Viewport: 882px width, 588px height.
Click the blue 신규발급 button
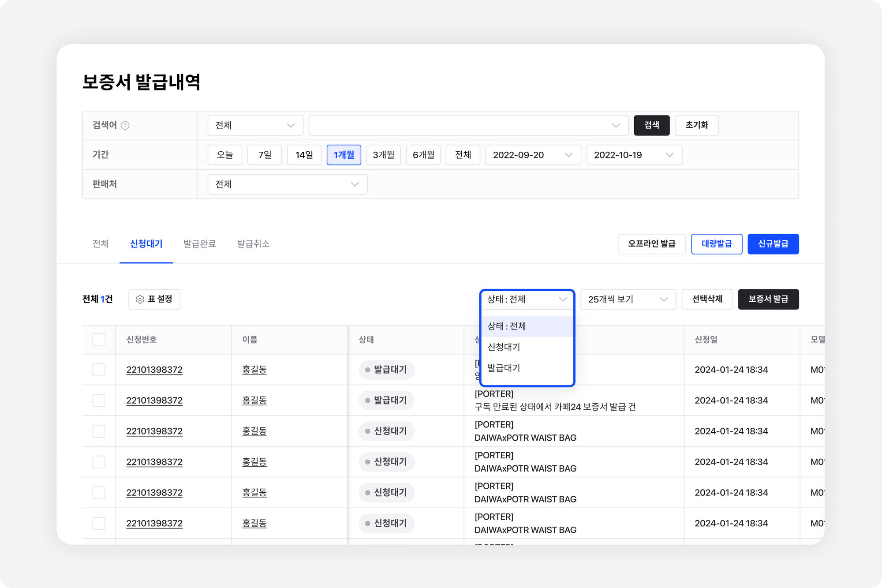click(x=773, y=244)
